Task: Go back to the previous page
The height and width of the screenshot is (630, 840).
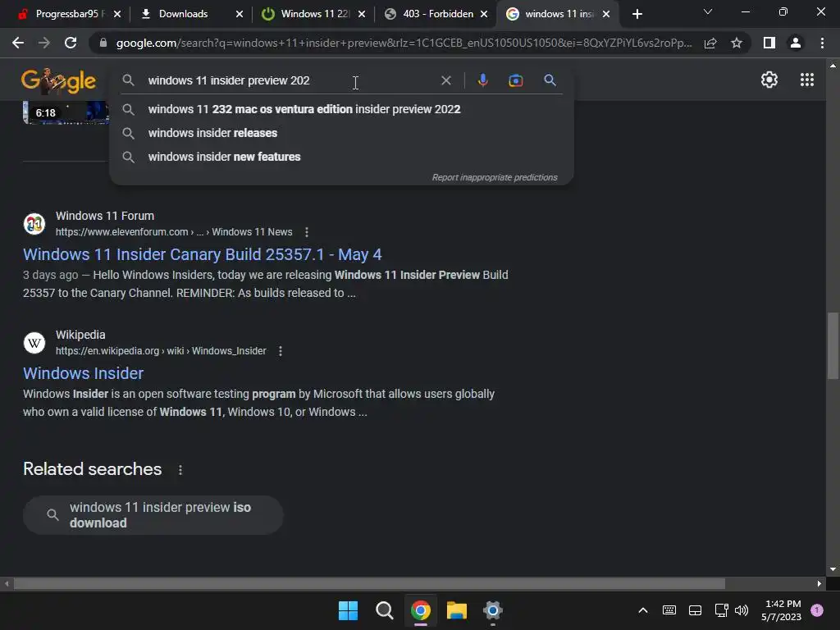Action: [x=18, y=43]
